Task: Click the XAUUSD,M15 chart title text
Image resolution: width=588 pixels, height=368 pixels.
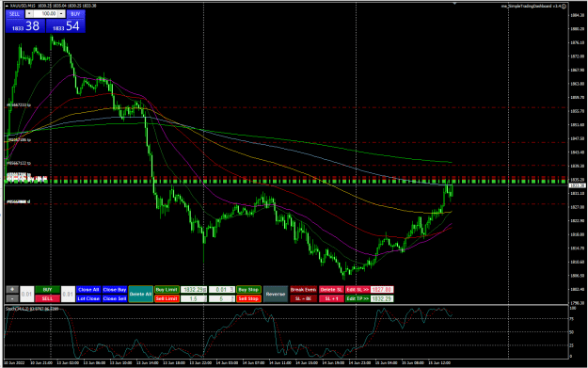Action: [23, 6]
